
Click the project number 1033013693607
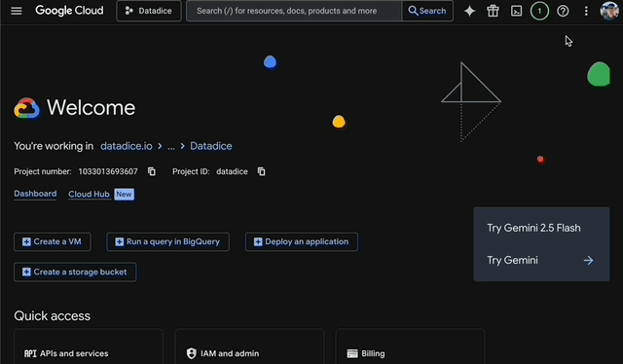click(x=108, y=171)
